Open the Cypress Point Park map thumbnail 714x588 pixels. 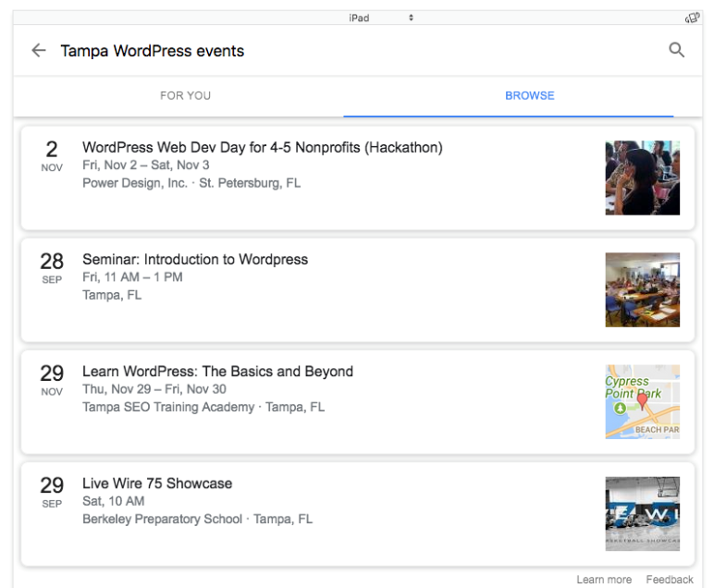point(642,402)
